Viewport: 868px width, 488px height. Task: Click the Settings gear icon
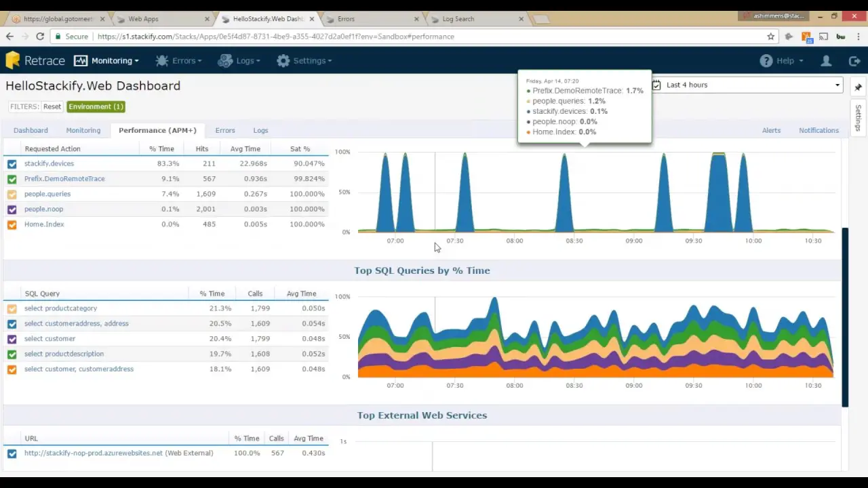[x=283, y=60]
